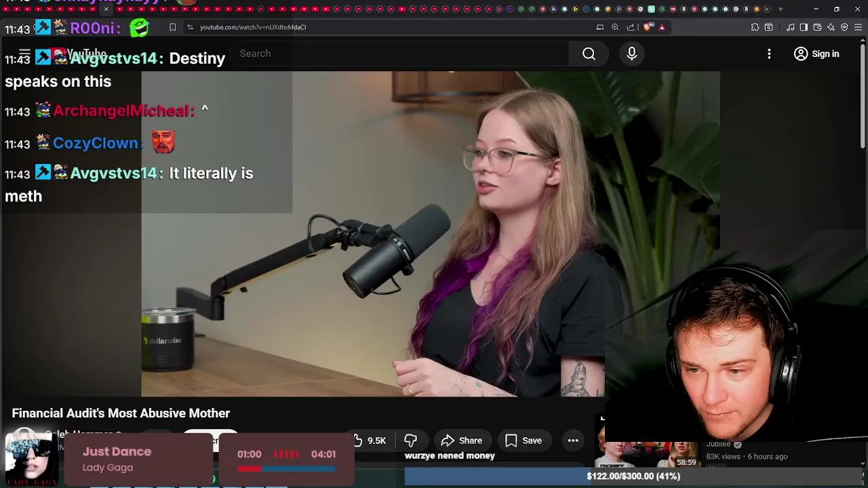Click the green laughing emote after R00ni
868x488 pixels.
click(140, 28)
